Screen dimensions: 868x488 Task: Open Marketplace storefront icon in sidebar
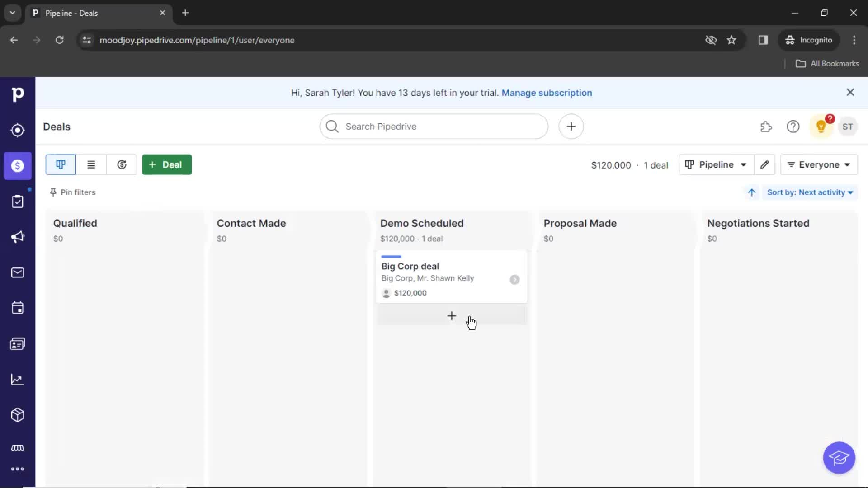[18, 448]
